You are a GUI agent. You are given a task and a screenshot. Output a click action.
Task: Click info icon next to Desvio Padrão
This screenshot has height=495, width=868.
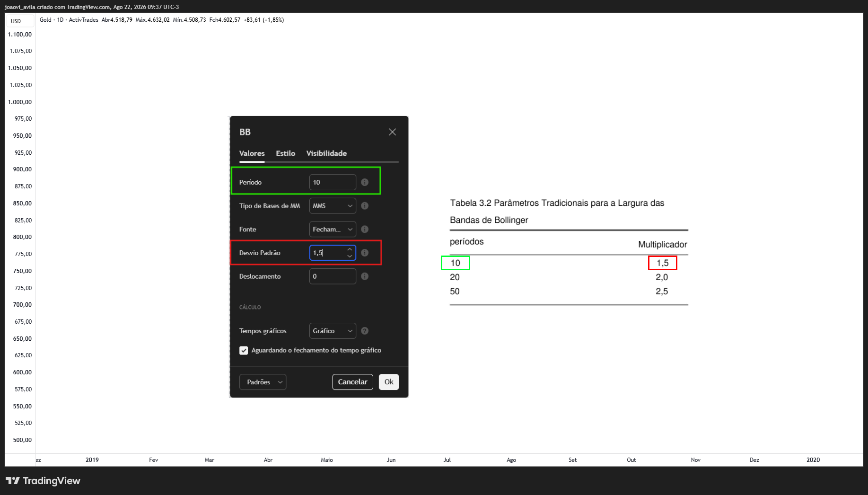[x=365, y=253]
